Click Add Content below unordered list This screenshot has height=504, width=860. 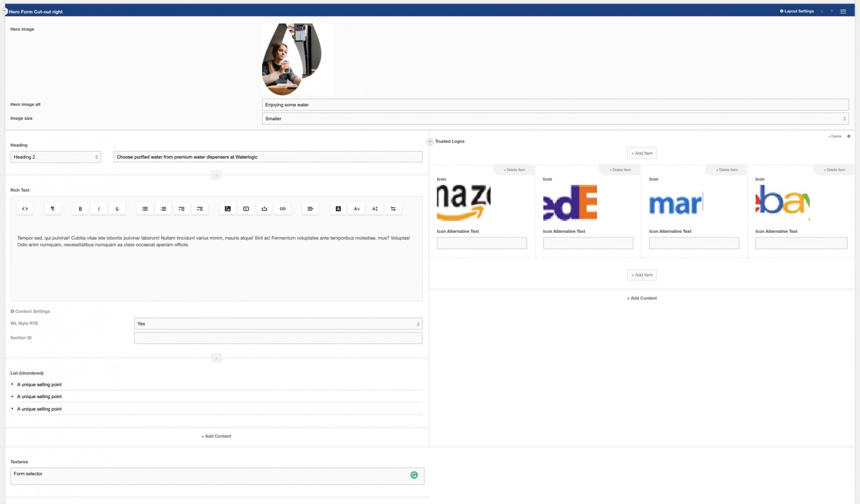click(217, 436)
